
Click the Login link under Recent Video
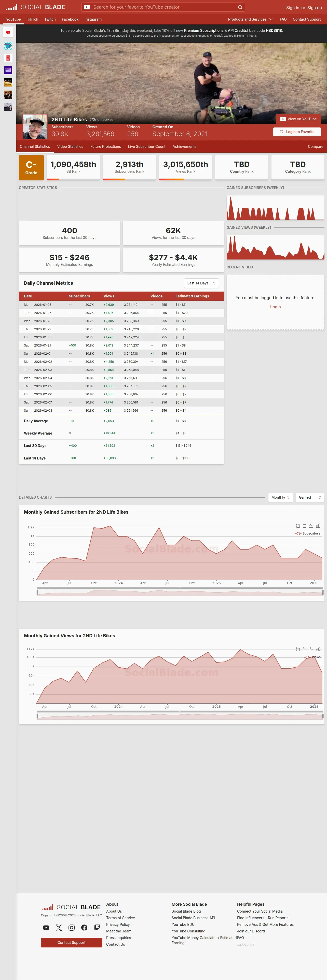coord(276,307)
